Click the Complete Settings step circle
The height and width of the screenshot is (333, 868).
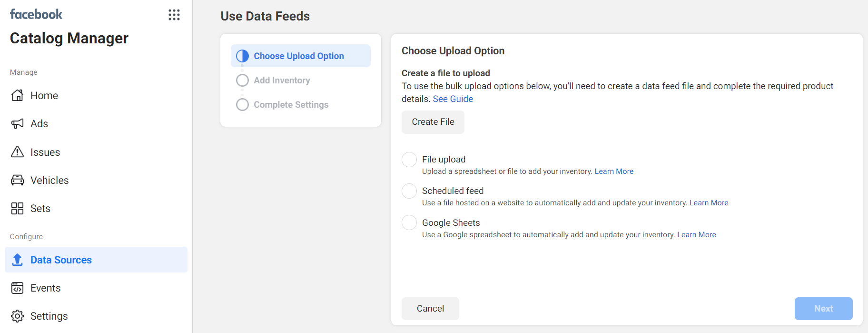coord(242,104)
